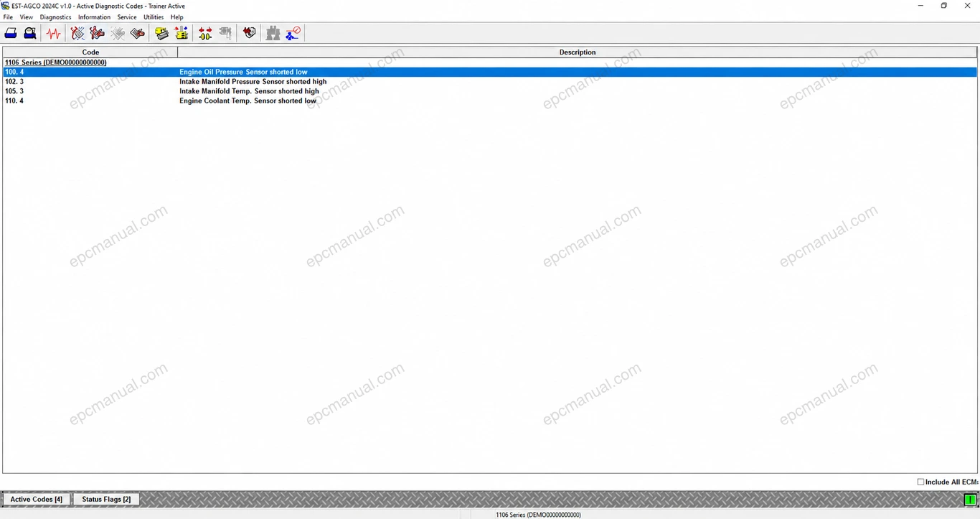Click the binoculars search icon

(273, 33)
